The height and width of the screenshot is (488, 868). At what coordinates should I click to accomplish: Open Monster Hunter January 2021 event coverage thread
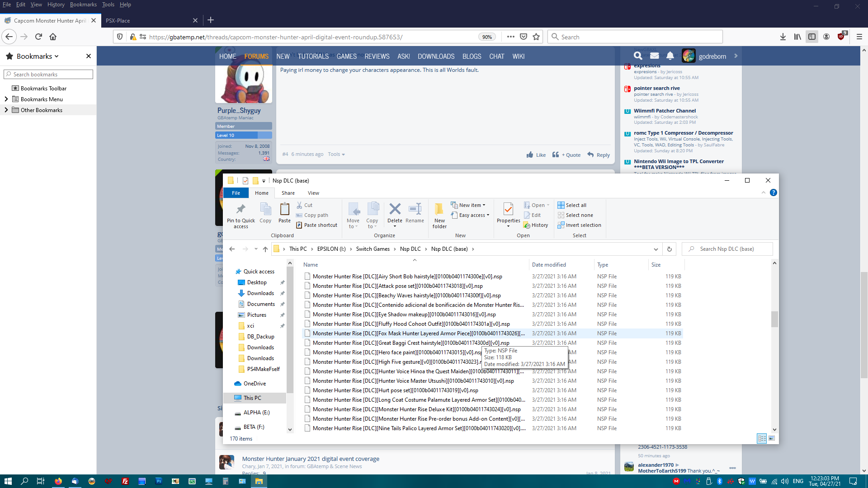click(311, 459)
